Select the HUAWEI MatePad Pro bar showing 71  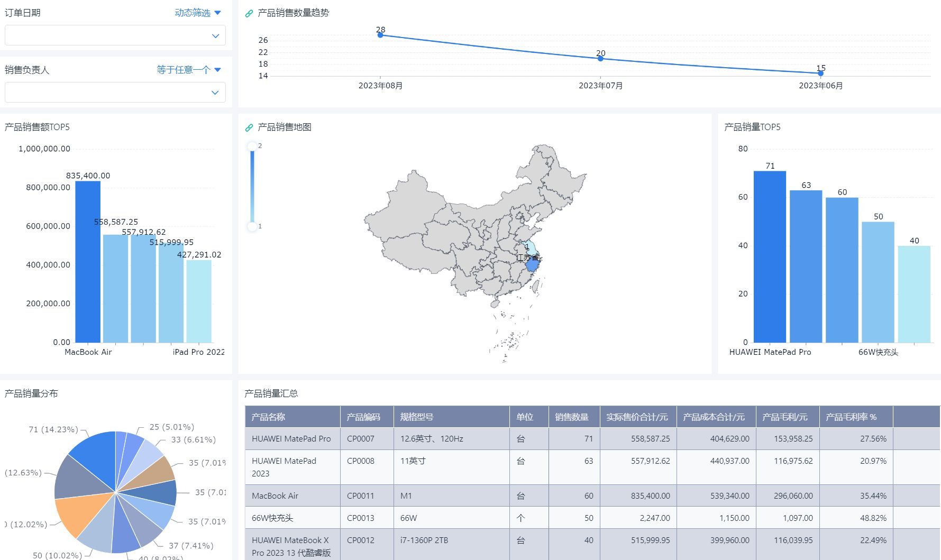point(770,256)
